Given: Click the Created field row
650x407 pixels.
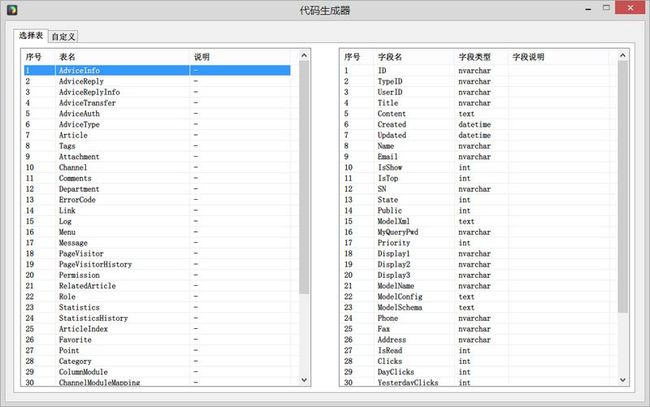Looking at the screenshot, I should point(476,124).
